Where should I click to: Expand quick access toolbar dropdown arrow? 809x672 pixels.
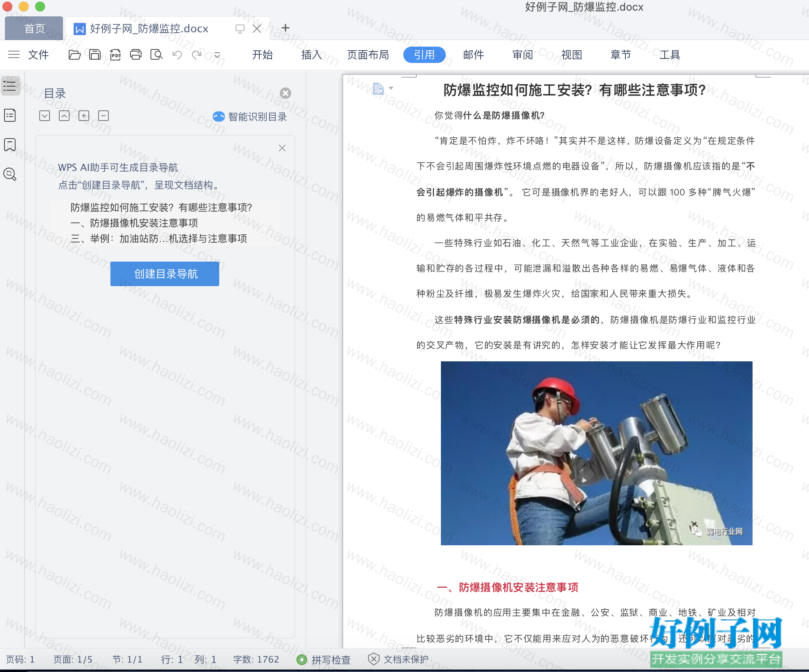click(217, 55)
